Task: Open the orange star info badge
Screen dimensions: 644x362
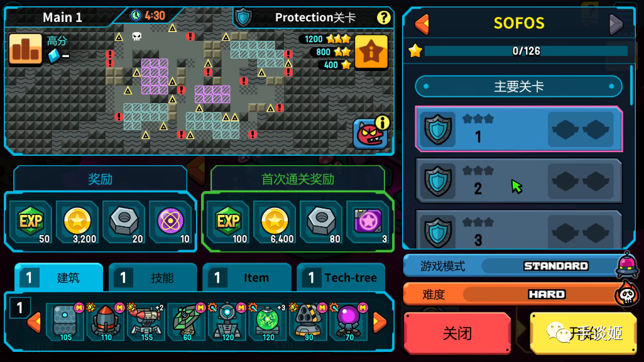Action: pyautogui.click(x=371, y=52)
